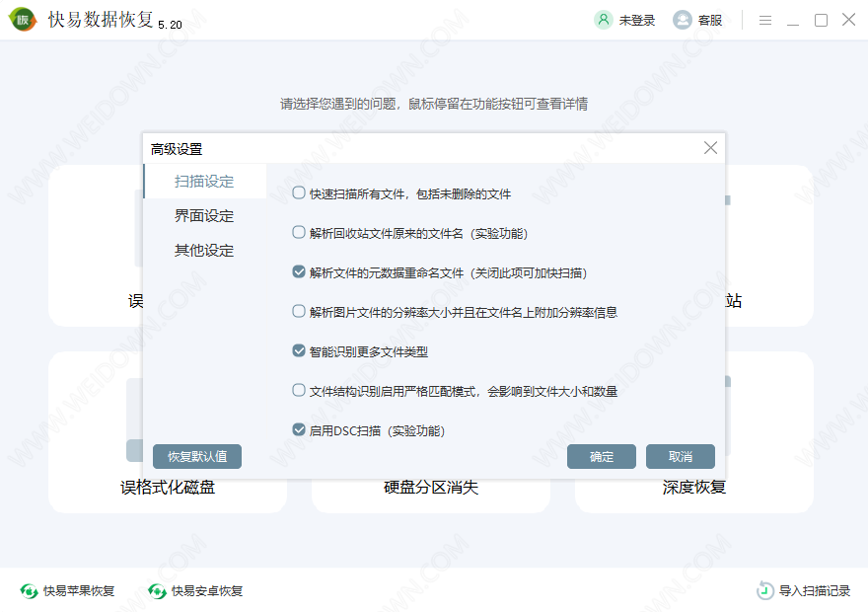
Task: Switch to the 其他设定 tab
Action: pos(205,251)
